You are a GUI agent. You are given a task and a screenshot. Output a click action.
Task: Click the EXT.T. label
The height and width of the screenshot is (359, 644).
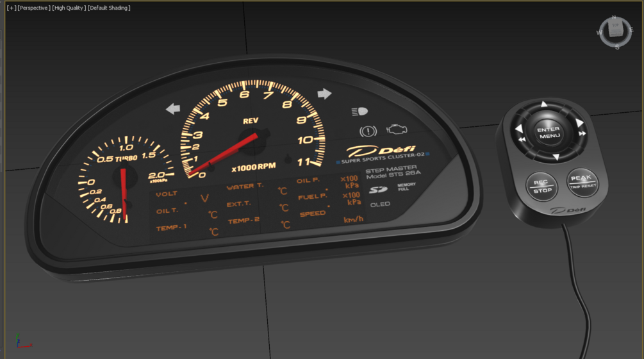[x=238, y=204]
